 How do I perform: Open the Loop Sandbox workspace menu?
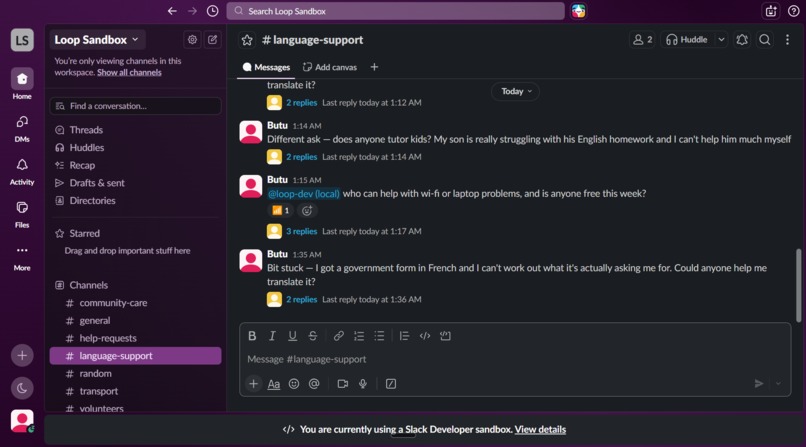tap(97, 40)
